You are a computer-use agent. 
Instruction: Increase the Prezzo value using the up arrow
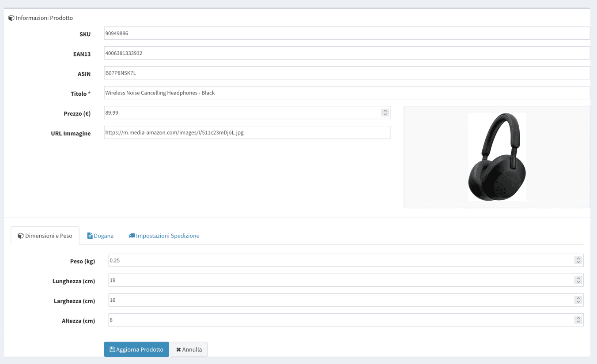[x=385, y=111]
